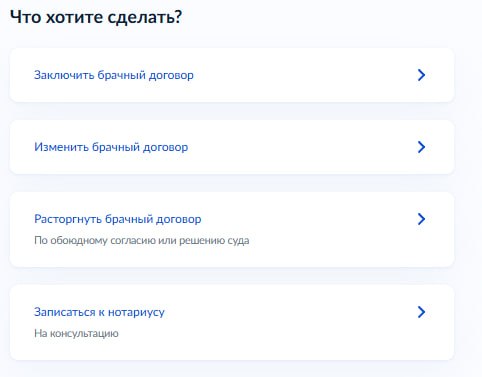482x377 pixels.
Task: Click the arrow icon for Расторгнуть брачный договор
Action: 421,219
